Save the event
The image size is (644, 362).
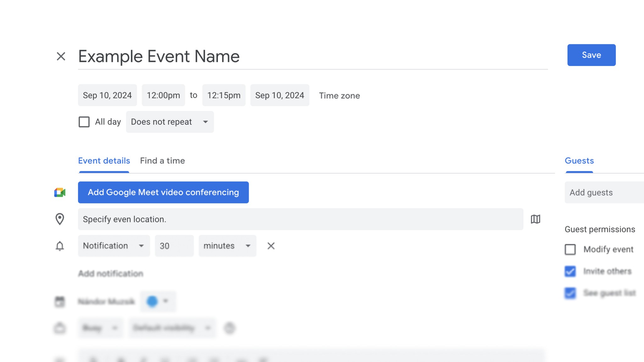pyautogui.click(x=591, y=55)
